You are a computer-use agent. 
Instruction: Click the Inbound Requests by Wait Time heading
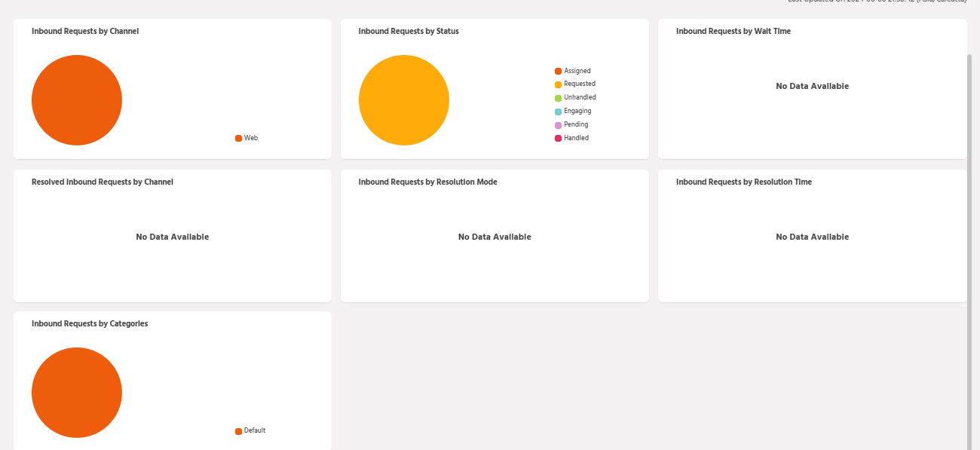(x=733, y=32)
